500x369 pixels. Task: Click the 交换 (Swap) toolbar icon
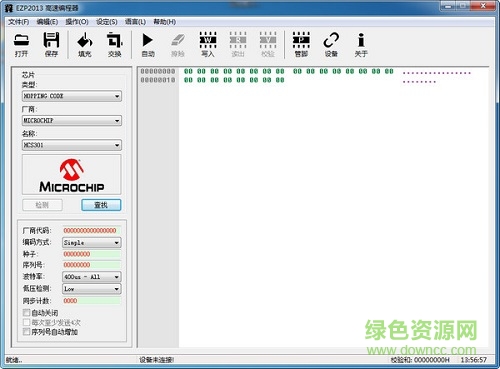pyautogui.click(x=115, y=44)
